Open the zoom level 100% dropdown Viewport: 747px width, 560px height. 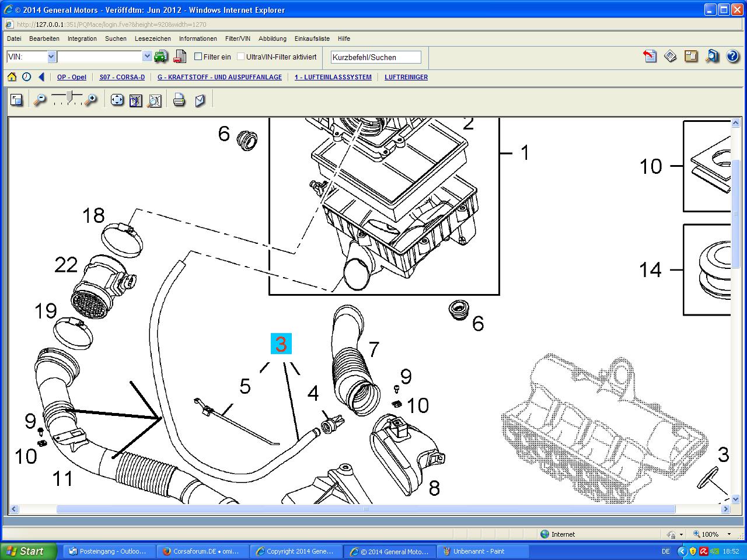[728, 534]
